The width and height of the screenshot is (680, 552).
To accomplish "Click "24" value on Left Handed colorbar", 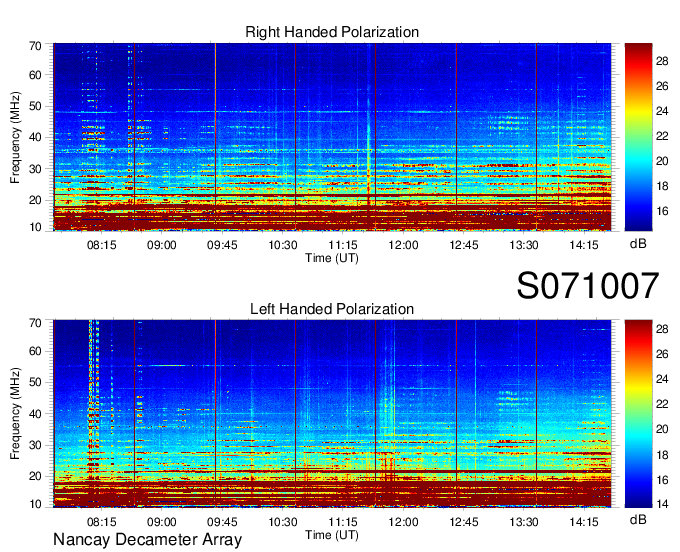I will coord(662,379).
